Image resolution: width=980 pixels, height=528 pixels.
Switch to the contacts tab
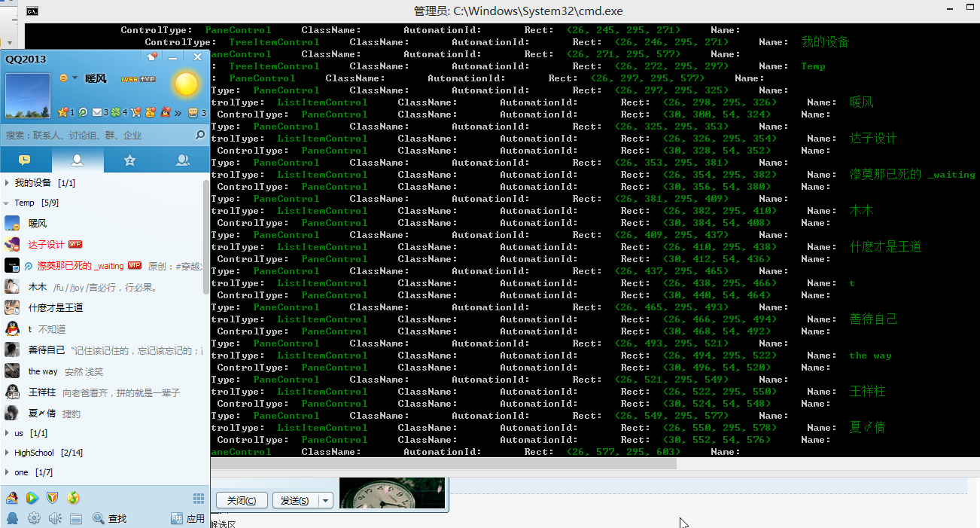point(78,160)
